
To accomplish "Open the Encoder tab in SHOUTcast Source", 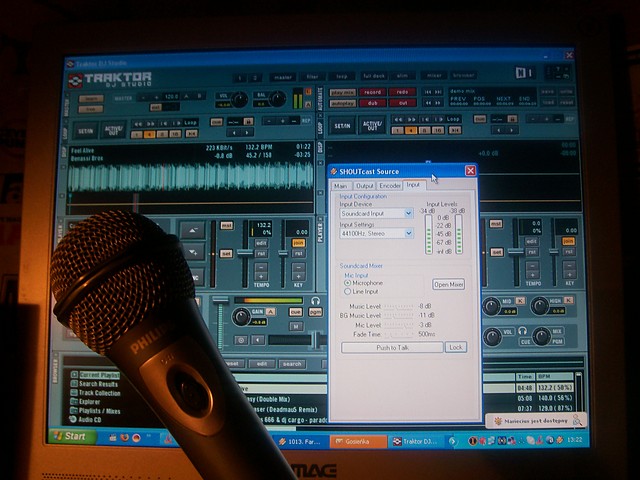I will [x=390, y=186].
